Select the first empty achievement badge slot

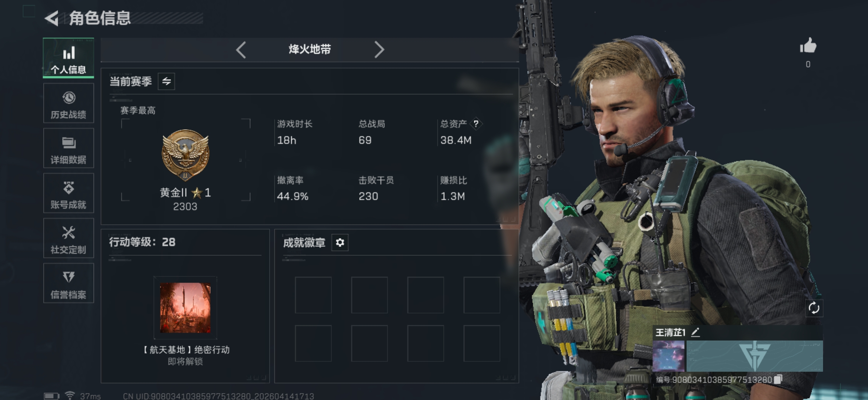(x=313, y=295)
